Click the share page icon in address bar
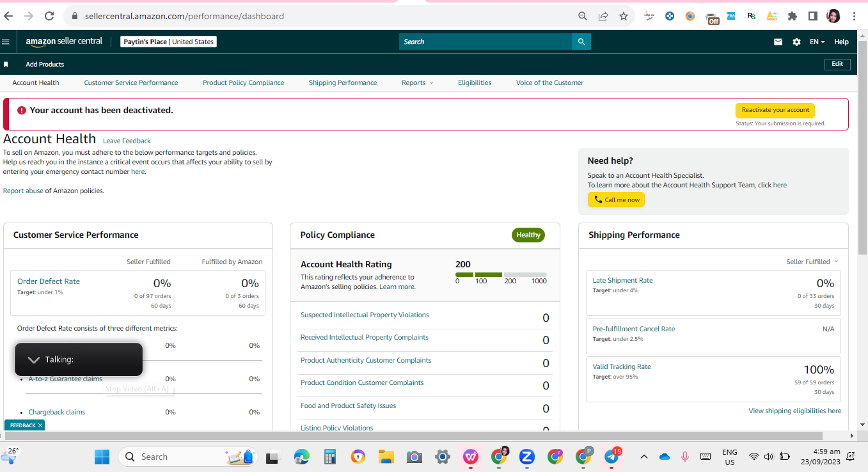868x472 pixels. pyautogui.click(x=603, y=16)
